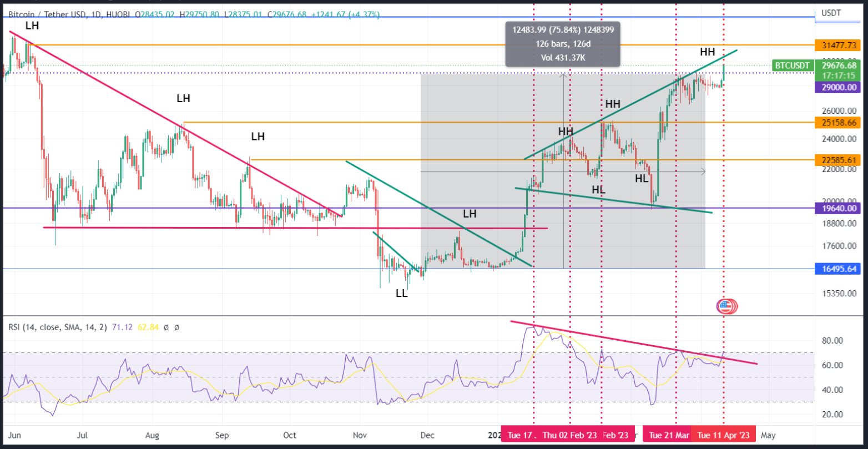Click the Tue 17 date marker on time axis
Image resolution: width=868 pixels, height=449 pixels.
(x=520, y=435)
